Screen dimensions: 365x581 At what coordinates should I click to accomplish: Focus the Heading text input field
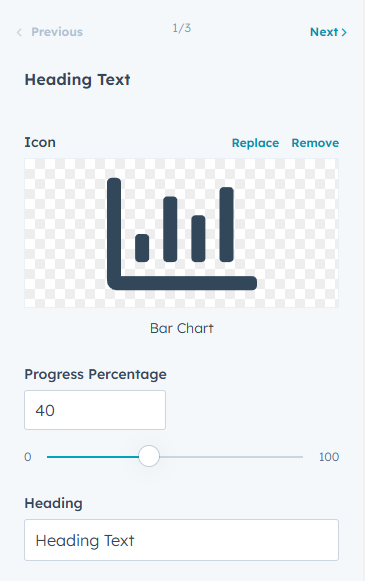click(x=182, y=540)
